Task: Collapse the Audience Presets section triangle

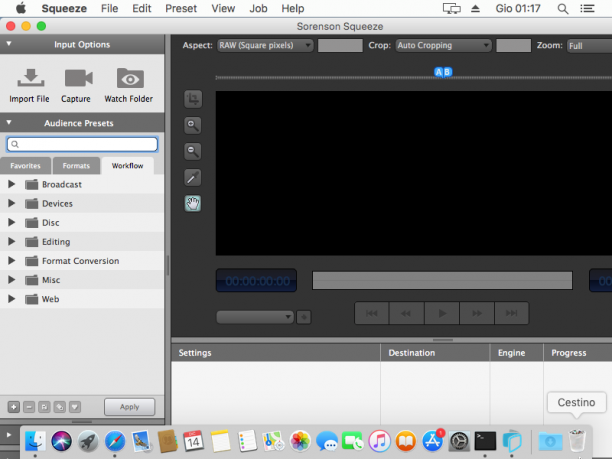Action: click(x=9, y=123)
